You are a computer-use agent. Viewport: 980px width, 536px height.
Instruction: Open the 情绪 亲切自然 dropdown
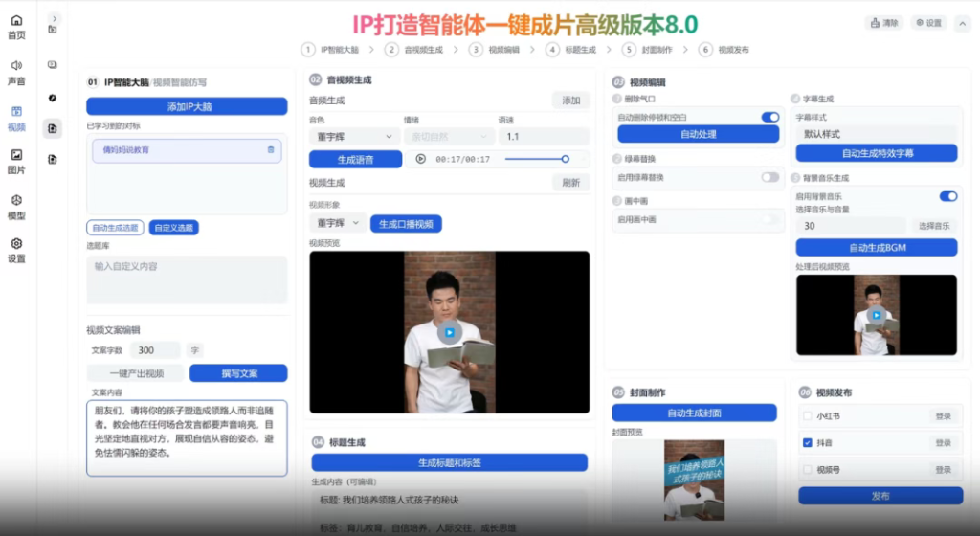click(448, 137)
